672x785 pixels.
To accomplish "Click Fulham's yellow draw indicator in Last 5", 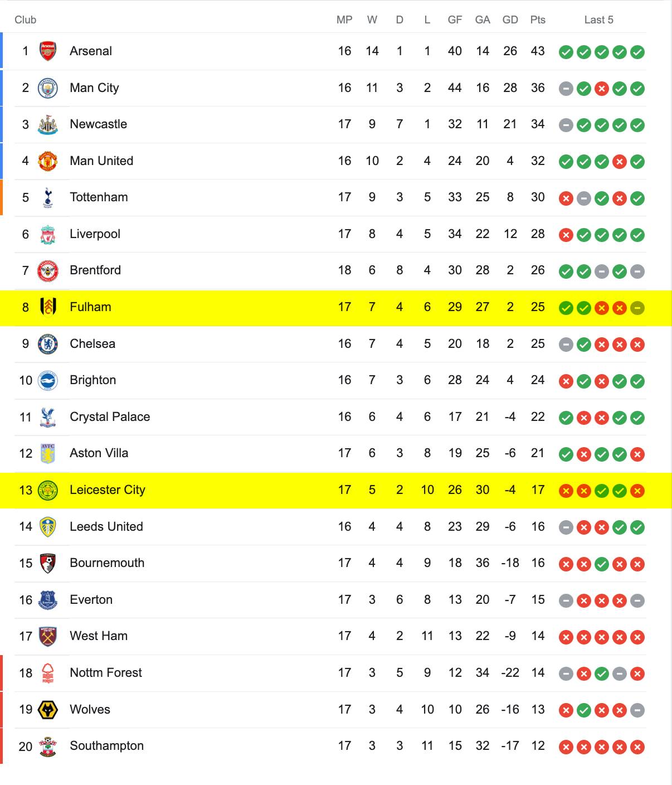I will (637, 308).
